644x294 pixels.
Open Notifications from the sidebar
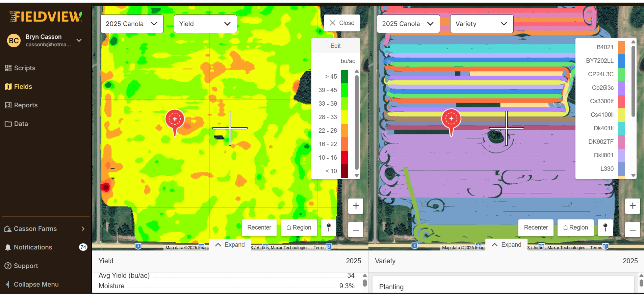(x=33, y=247)
